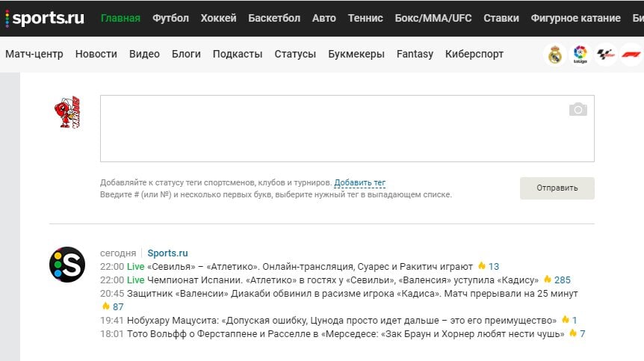Image resolution: width=644 pixels, height=361 pixels.
Task: Flame icon next to count 285
Action: point(547,280)
